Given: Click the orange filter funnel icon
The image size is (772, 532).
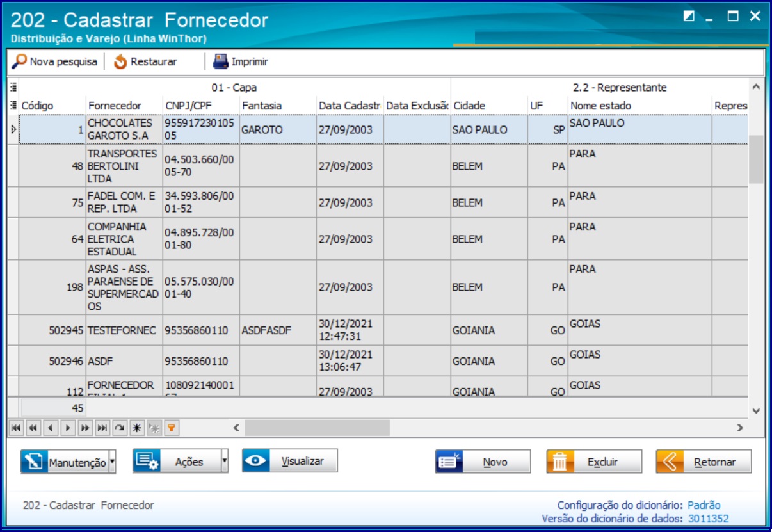Looking at the screenshot, I should click(x=171, y=428).
